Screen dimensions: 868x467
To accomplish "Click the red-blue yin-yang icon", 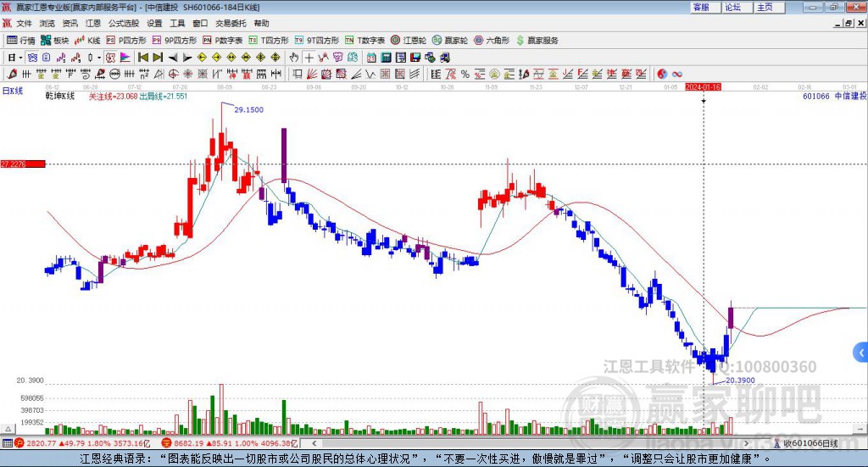I will coord(662,74).
